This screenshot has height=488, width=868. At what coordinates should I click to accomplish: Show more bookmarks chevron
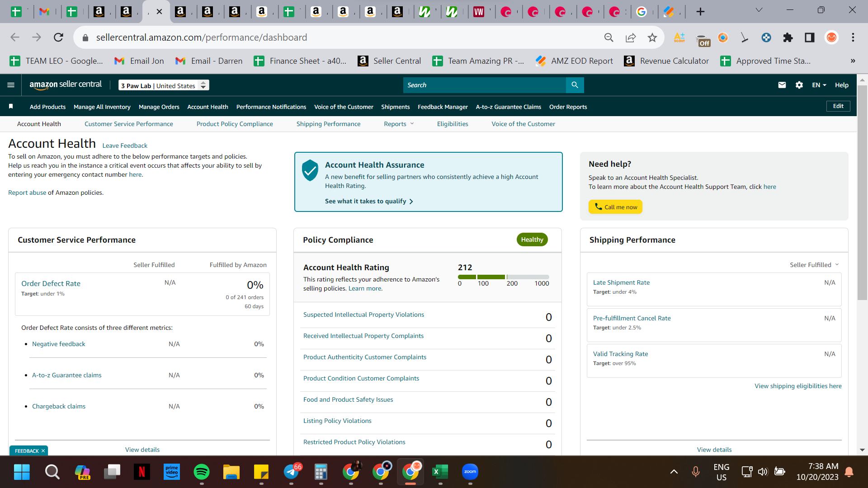click(853, 61)
